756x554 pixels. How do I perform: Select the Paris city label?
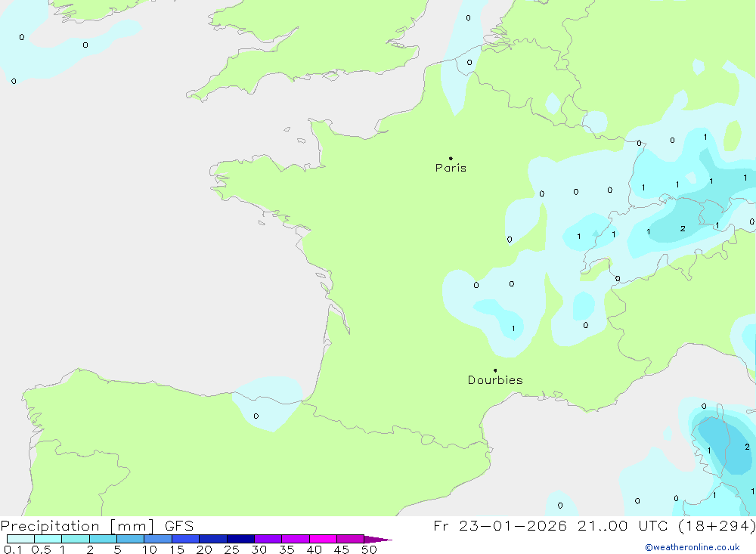pyautogui.click(x=451, y=168)
